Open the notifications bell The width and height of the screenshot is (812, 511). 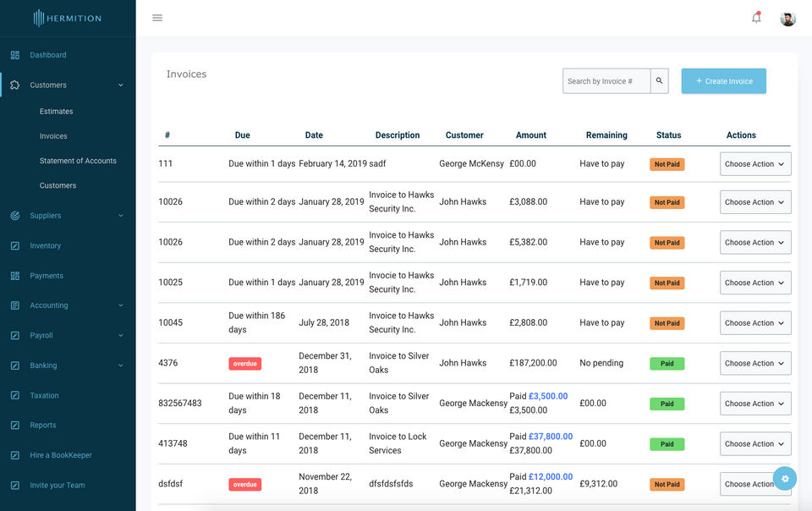756,18
